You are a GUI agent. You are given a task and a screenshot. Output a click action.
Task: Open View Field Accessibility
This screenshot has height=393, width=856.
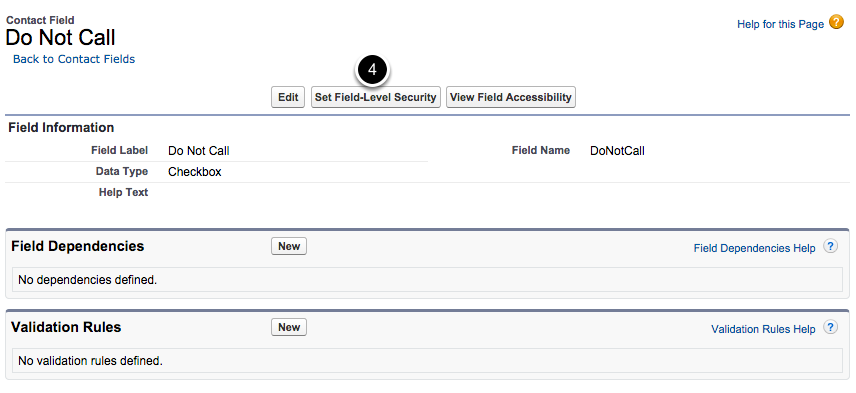point(510,97)
